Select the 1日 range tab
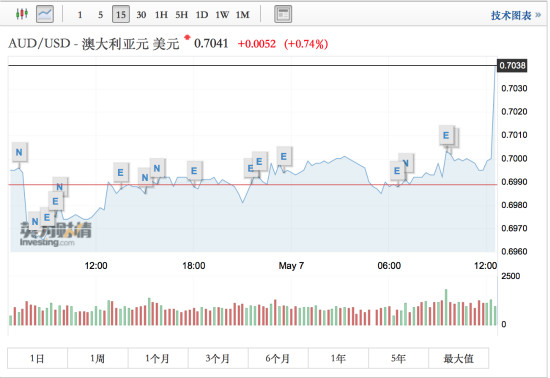The image size is (550, 378). (x=37, y=358)
